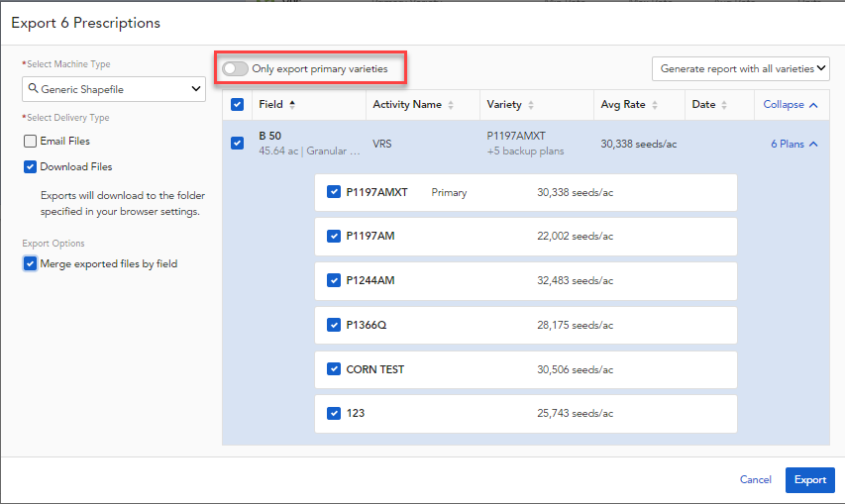This screenshot has width=845, height=504.
Task: Sort table by Field column icon
Action: tap(292, 105)
